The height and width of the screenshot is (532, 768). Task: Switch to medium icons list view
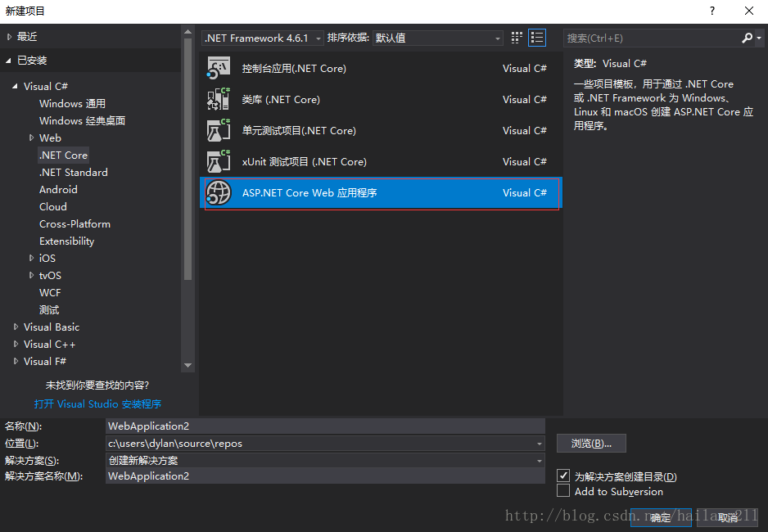[537, 38]
